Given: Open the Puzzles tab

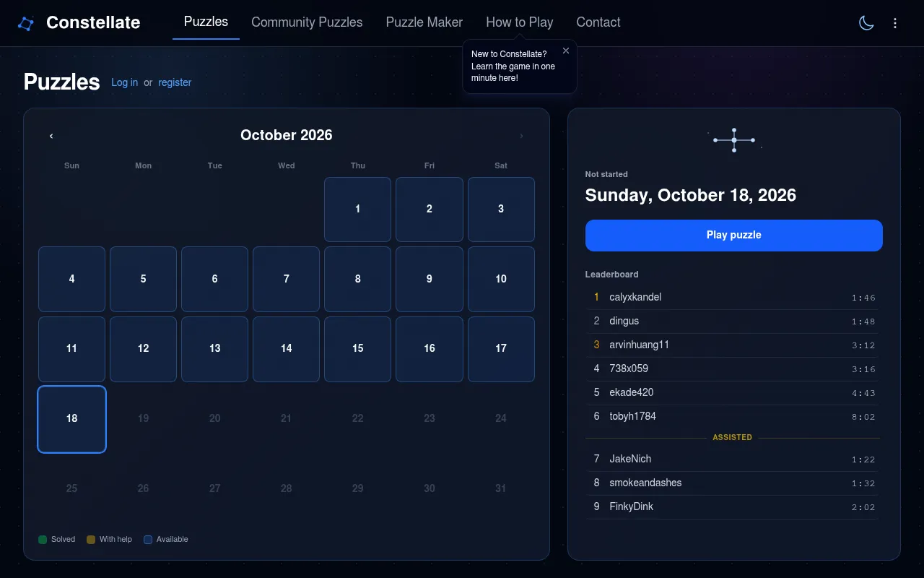Looking at the screenshot, I should click(206, 22).
